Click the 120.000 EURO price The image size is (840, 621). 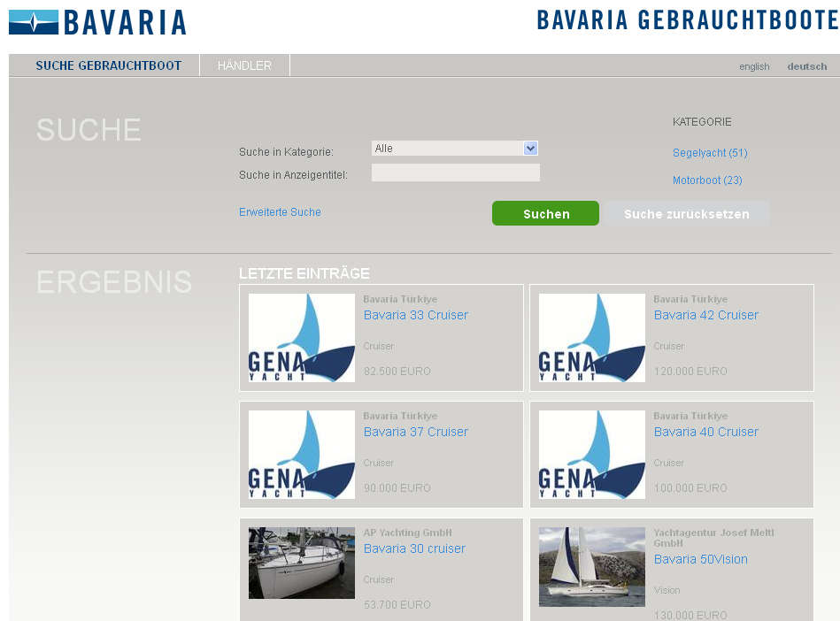(690, 371)
